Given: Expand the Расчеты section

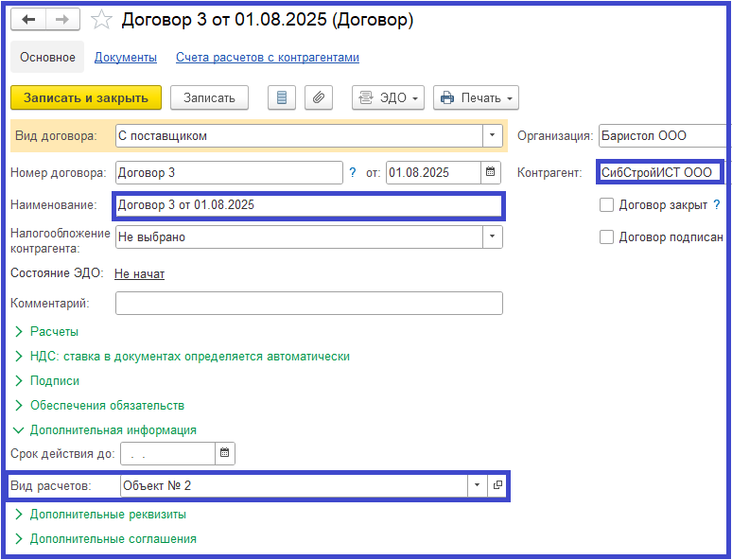Looking at the screenshot, I should pos(54,332).
